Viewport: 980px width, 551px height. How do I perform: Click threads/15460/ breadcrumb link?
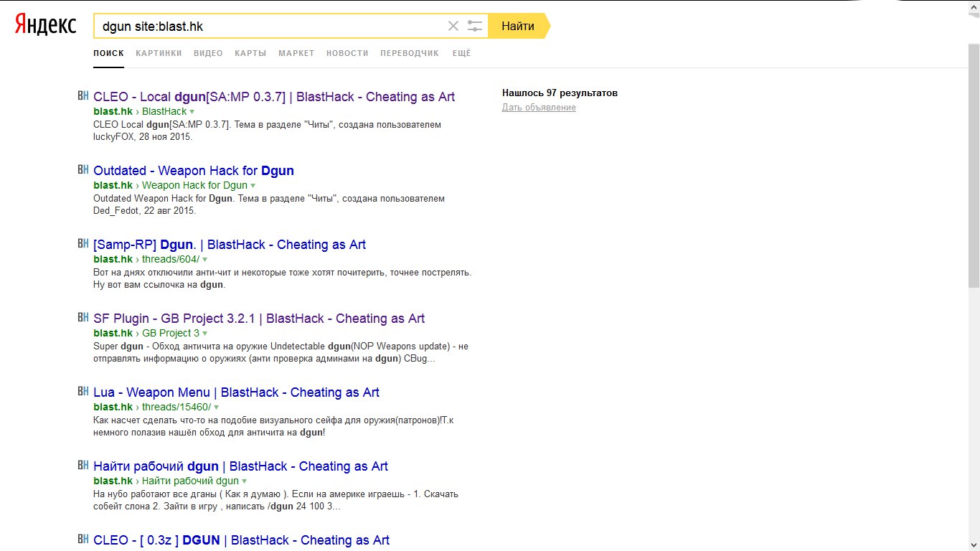point(176,407)
